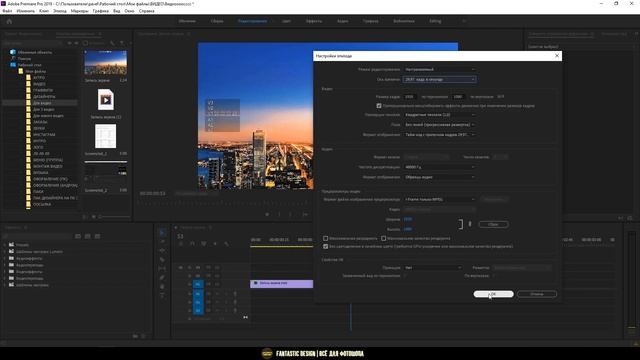640x360 pixels.
Task: Select the Type tool
Action: pyautogui.click(x=162, y=296)
